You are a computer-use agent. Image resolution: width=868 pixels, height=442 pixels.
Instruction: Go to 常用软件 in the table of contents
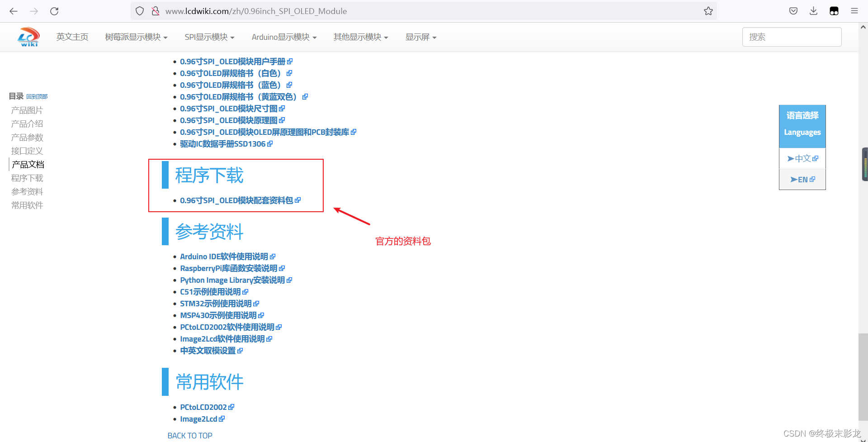click(27, 205)
